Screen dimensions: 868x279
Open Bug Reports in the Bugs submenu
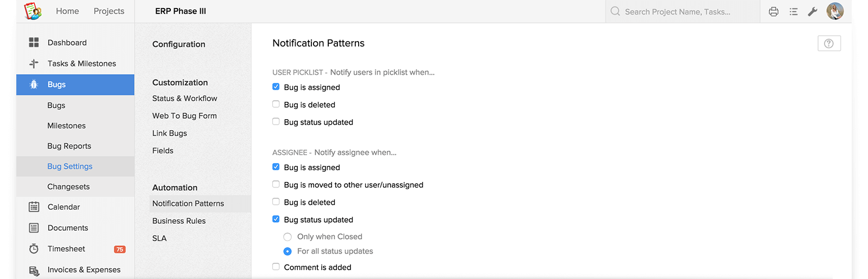69,146
